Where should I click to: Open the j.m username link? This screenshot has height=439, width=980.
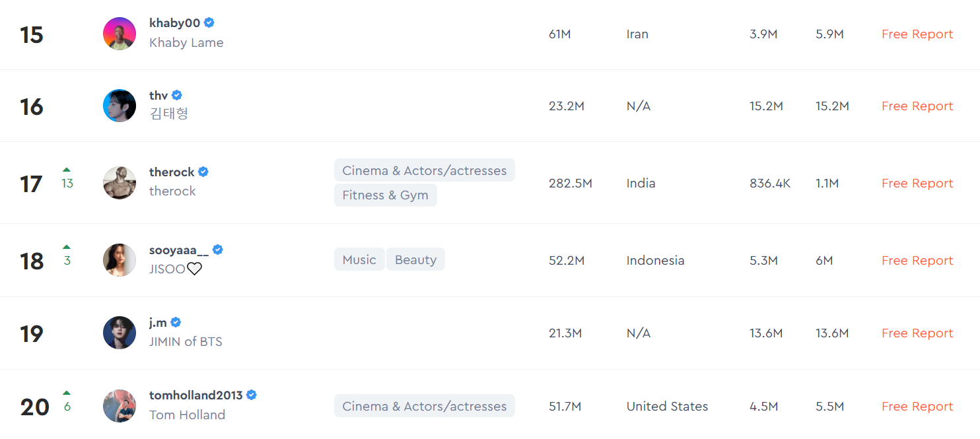158,323
